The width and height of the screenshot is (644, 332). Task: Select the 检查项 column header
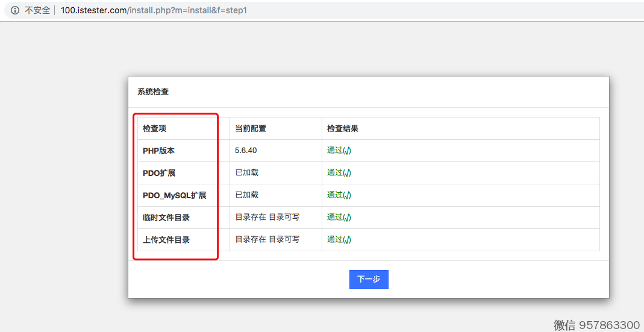tap(154, 128)
